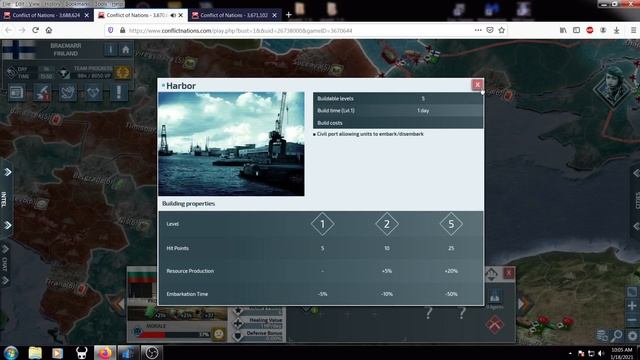Go to the browser home page
Viewport: 640px width, 360px height.
pos(49,30)
